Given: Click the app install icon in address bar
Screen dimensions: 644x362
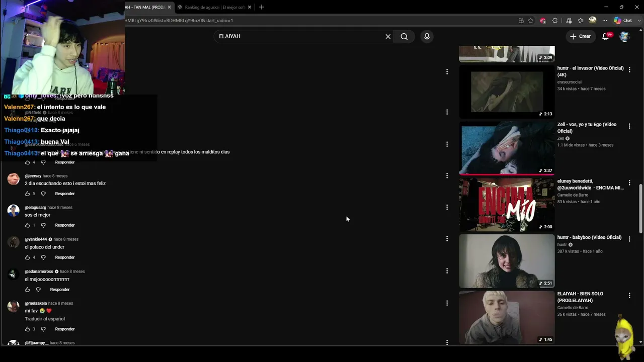Looking at the screenshot, I should [x=521, y=21].
